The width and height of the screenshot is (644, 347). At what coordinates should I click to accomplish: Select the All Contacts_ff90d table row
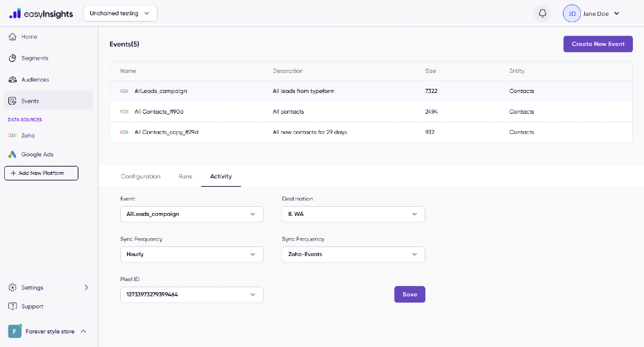[x=371, y=111]
